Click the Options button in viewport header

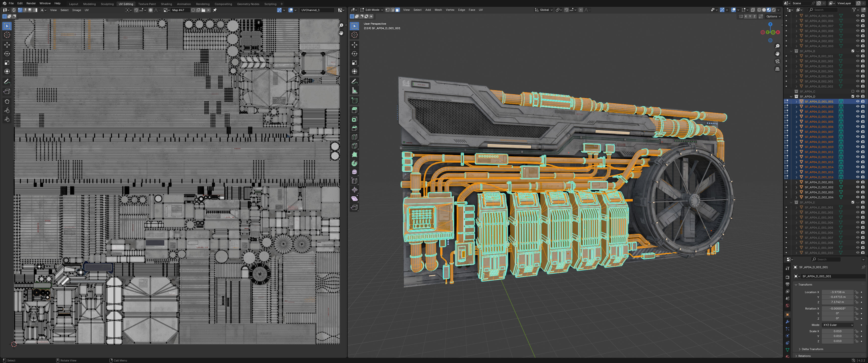[773, 16]
